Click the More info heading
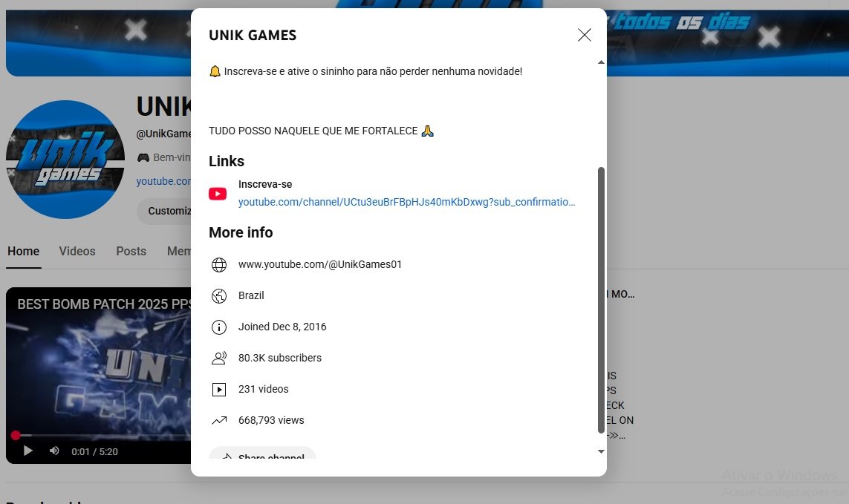 point(241,232)
